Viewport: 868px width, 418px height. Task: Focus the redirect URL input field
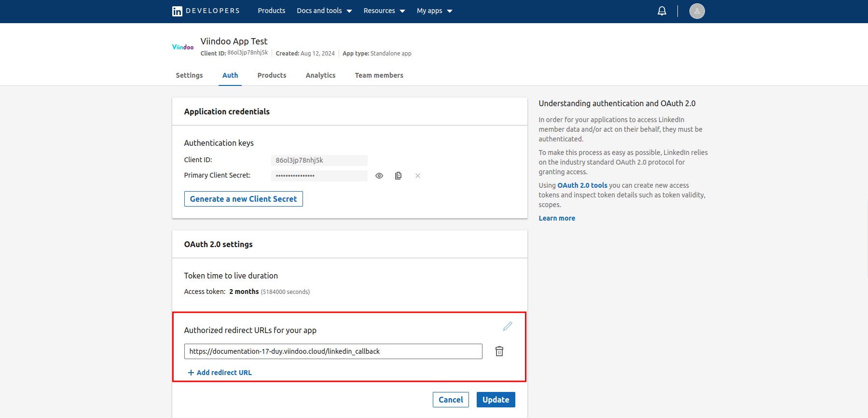tap(333, 351)
